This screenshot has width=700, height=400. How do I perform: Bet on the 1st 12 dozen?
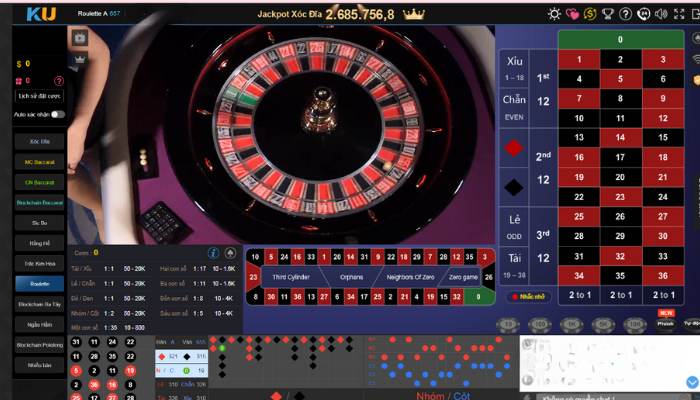pos(543,88)
